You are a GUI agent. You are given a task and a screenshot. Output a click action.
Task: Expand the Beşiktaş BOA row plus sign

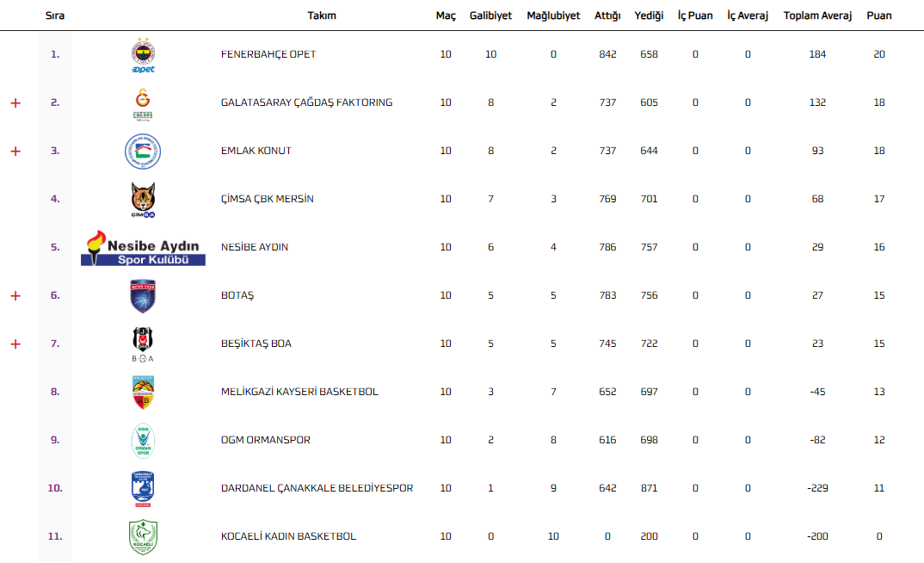15,344
